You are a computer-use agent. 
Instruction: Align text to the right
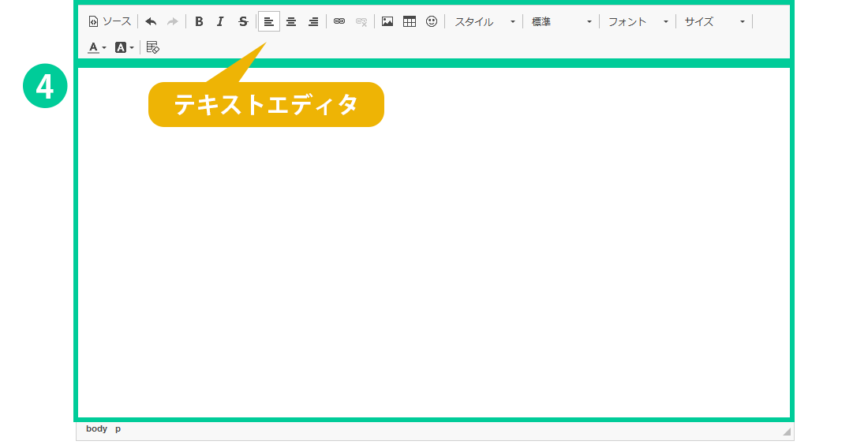(x=313, y=21)
